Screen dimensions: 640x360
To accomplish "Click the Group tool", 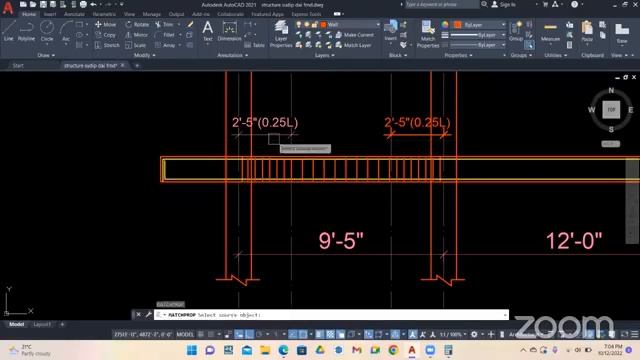I will [516, 31].
